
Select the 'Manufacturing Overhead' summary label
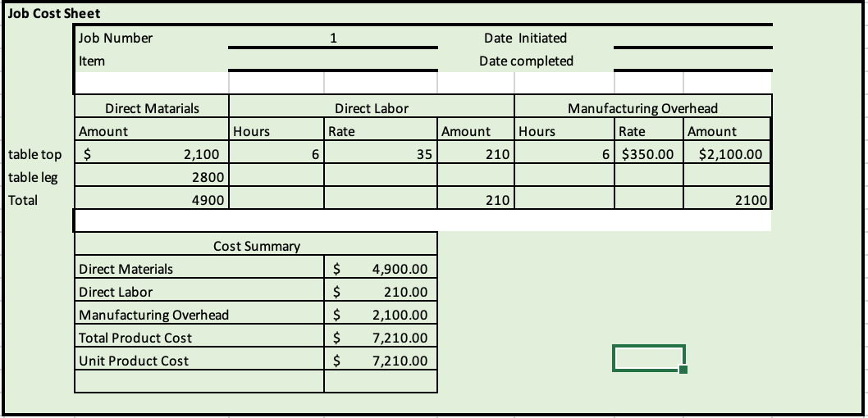point(154,316)
